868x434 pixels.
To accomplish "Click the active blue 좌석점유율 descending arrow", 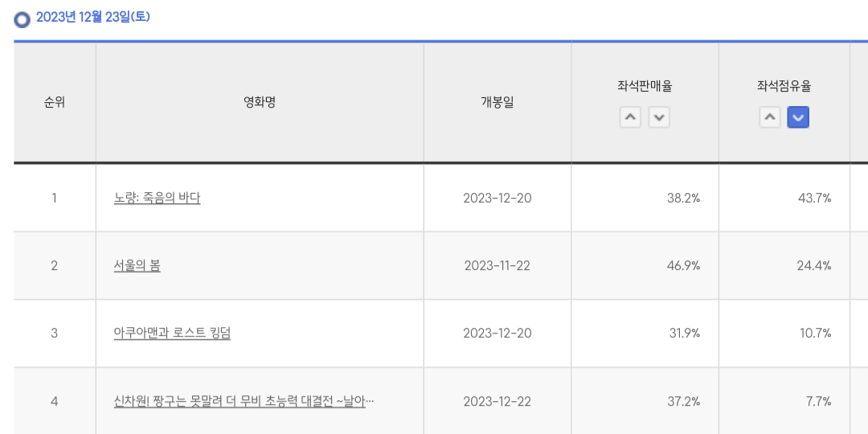I will [x=798, y=118].
